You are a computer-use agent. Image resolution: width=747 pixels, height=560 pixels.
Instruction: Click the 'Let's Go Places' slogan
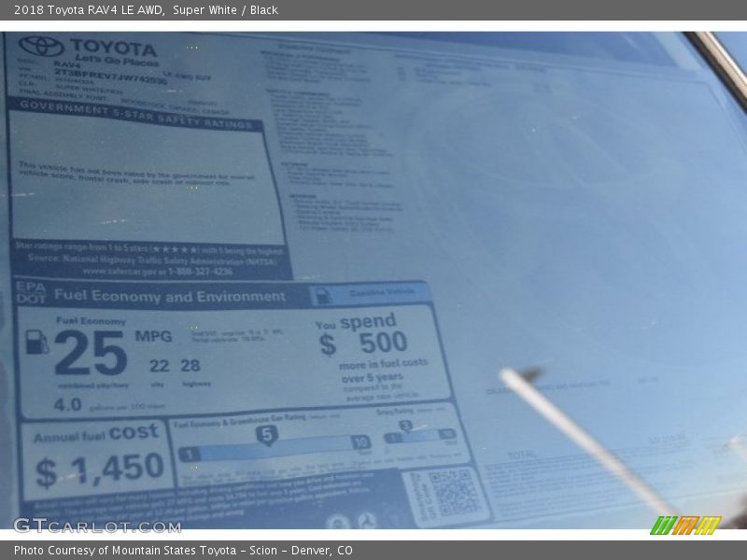tap(117, 60)
